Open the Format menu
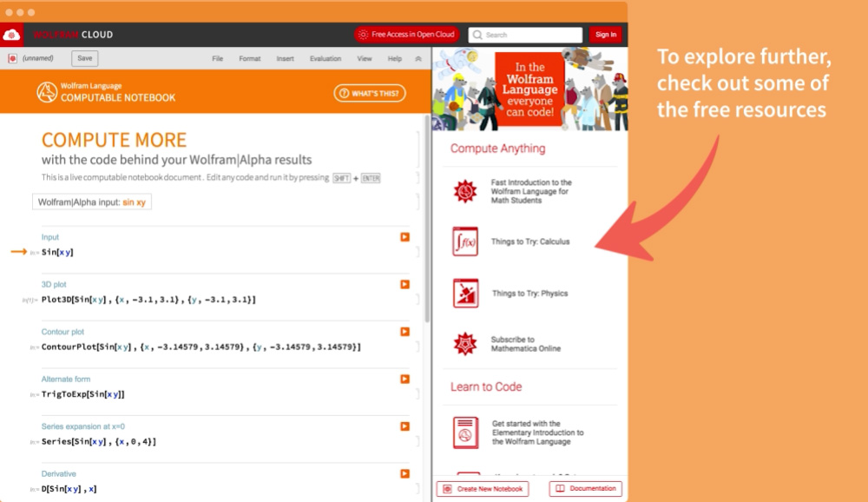The width and height of the screenshot is (868, 502). pyautogui.click(x=250, y=59)
